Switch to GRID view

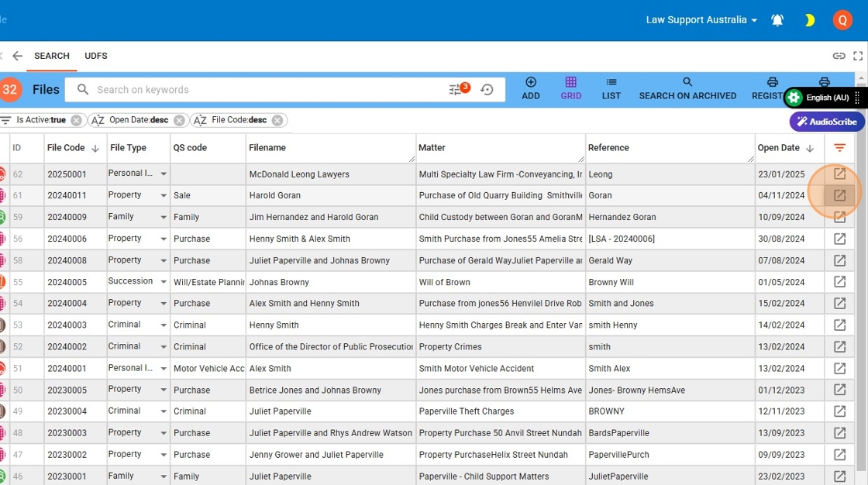pos(570,88)
